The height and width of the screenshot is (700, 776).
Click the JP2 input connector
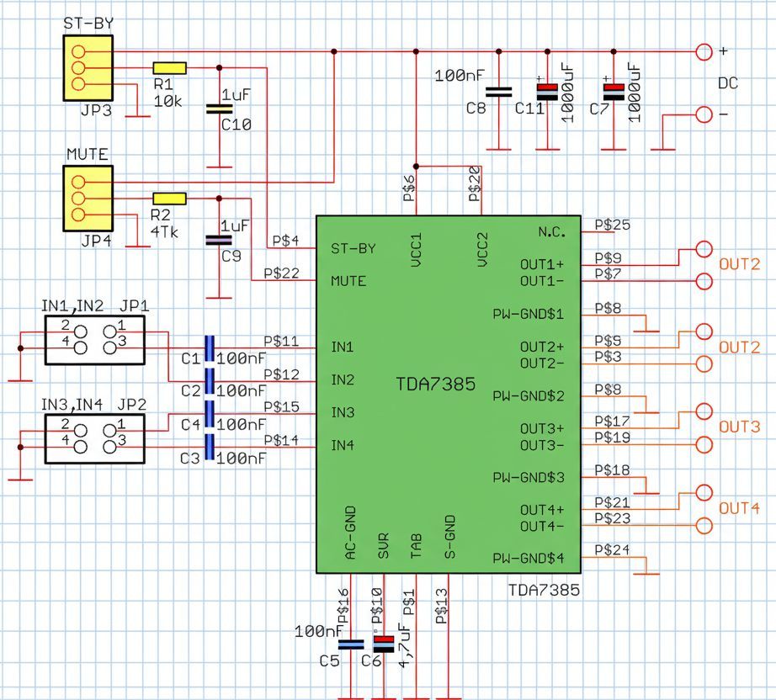(x=95, y=439)
